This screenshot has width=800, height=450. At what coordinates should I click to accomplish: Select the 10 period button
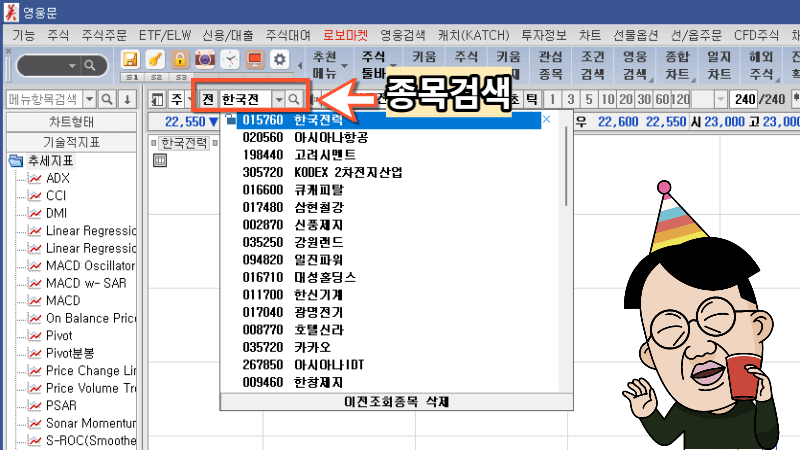click(607, 99)
